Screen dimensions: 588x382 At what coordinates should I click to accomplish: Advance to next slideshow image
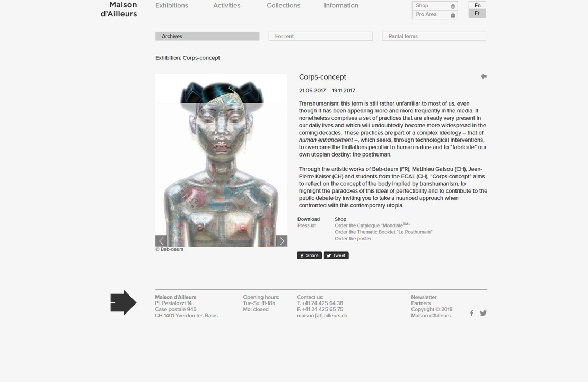(x=282, y=241)
